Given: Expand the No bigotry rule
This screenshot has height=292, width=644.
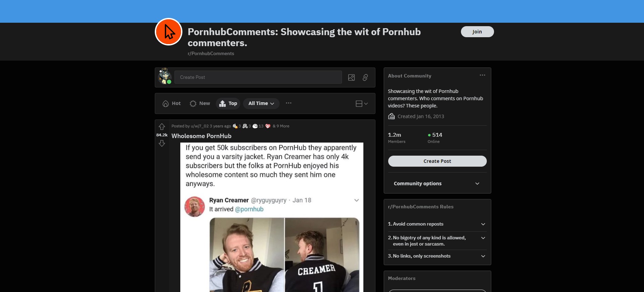Looking at the screenshot, I should (x=437, y=241).
